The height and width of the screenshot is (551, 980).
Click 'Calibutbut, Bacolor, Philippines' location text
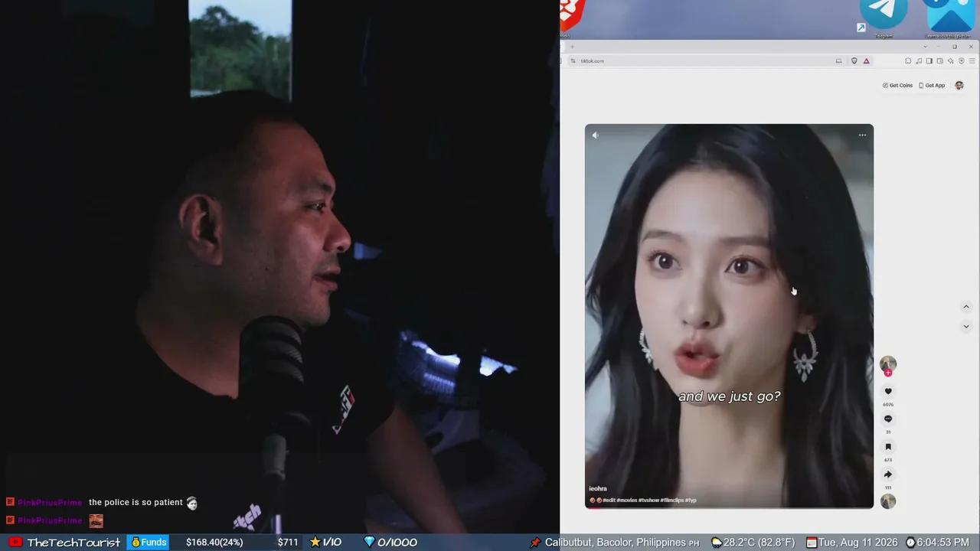pyautogui.click(x=616, y=543)
